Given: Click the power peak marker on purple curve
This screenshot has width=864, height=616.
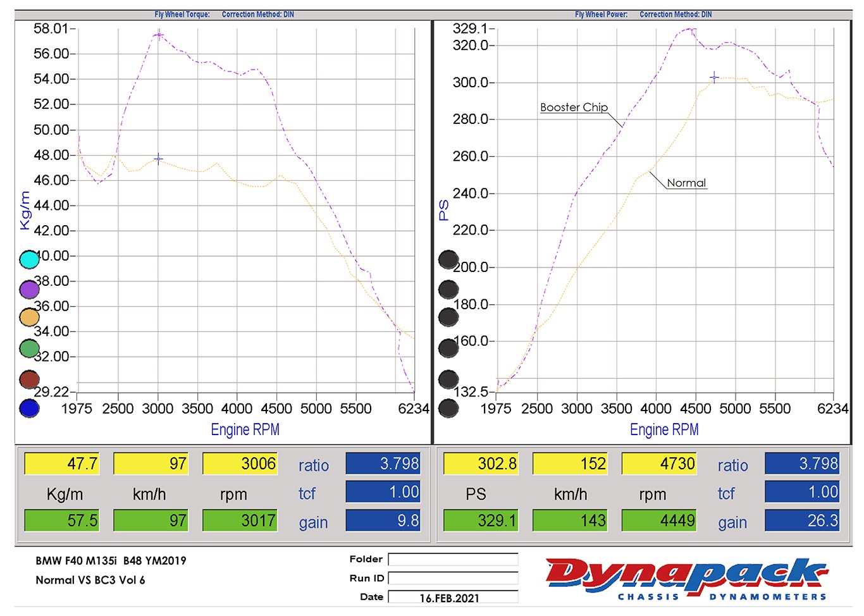Looking at the screenshot, I should 691,30.
